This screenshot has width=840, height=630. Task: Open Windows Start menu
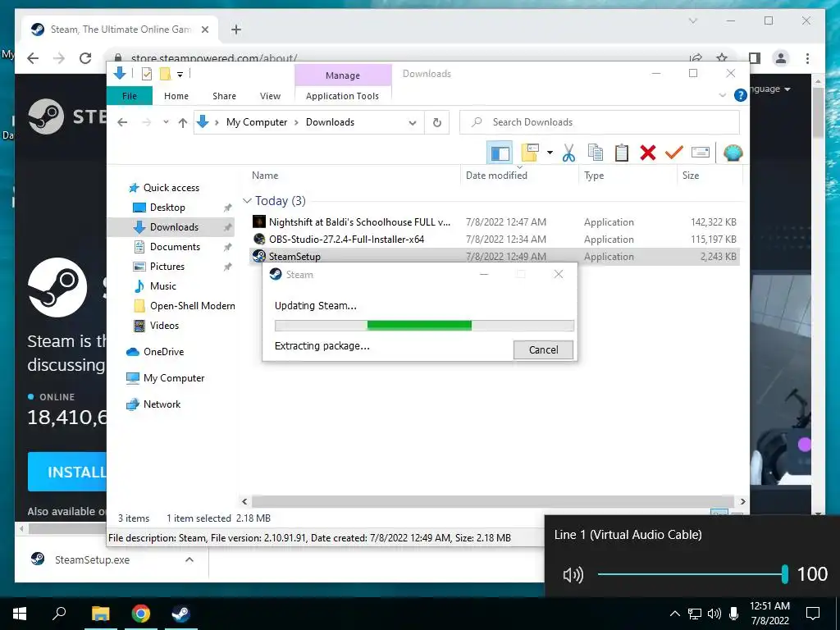click(20, 614)
